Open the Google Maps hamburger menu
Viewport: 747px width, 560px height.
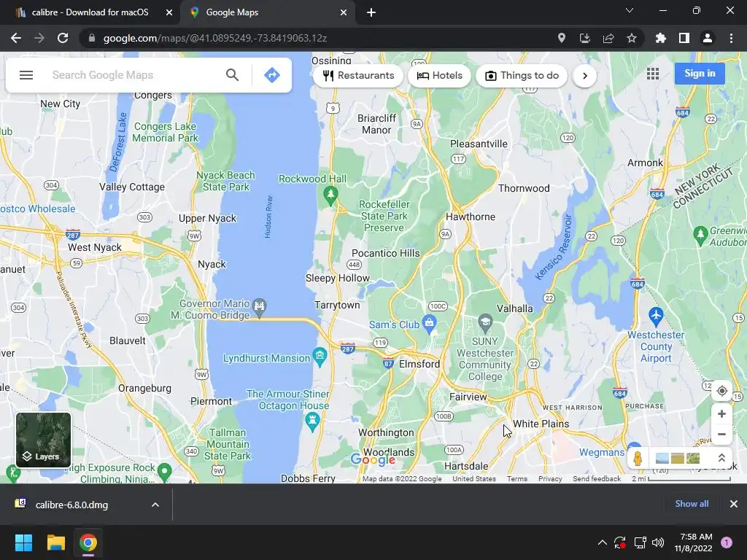26,75
